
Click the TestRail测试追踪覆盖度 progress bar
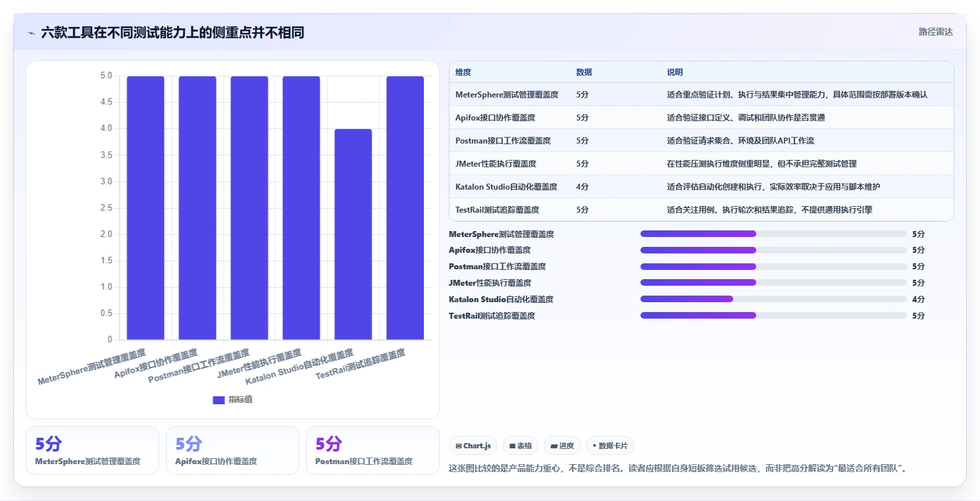click(x=773, y=315)
